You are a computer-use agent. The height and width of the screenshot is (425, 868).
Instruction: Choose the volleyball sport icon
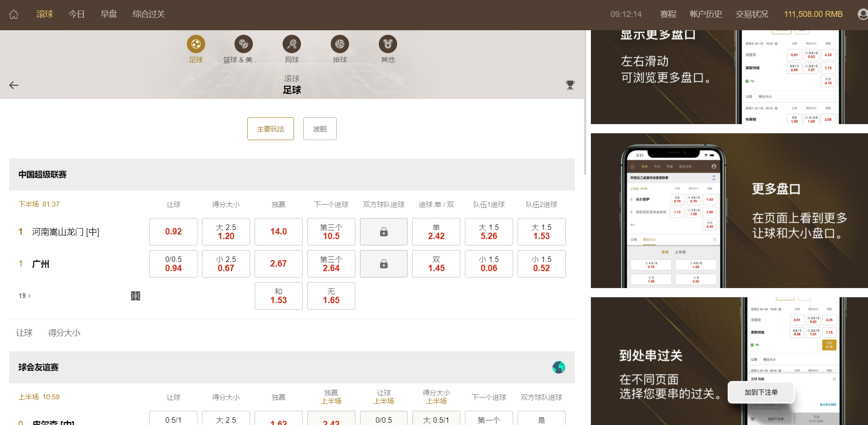340,44
